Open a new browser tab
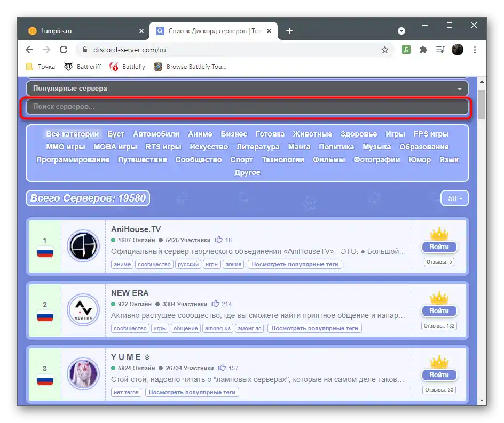504x423 pixels. (289, 31)
